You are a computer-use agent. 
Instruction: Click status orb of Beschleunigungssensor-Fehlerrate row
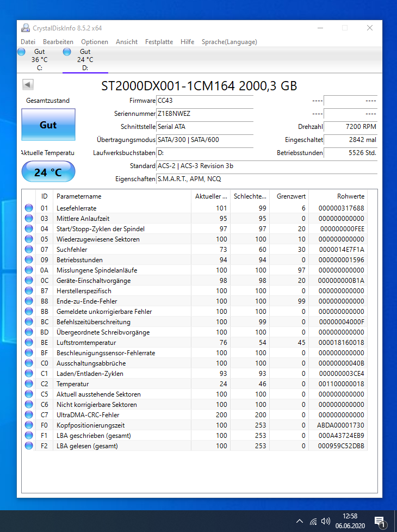pyautogui.click(x=29, y=353)
